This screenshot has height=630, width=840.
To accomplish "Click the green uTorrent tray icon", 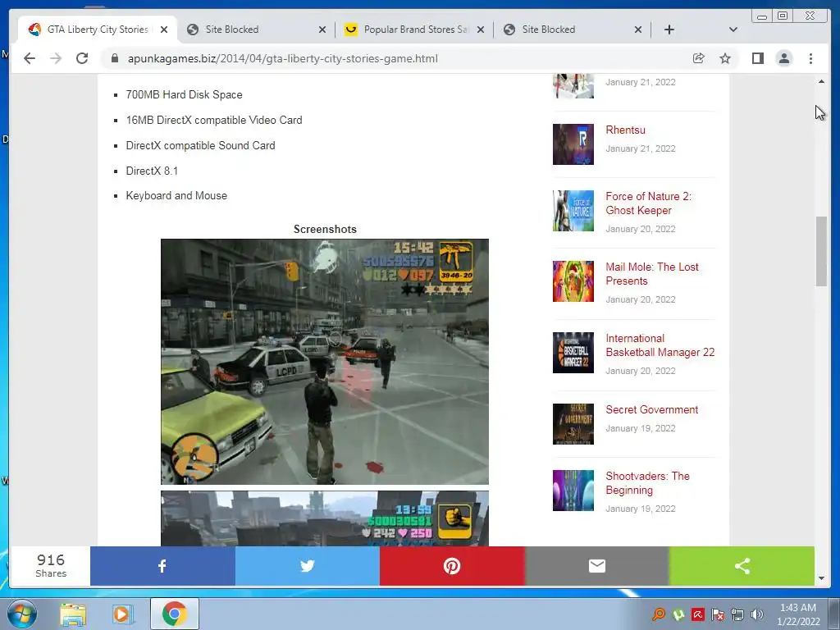I will [678, 614].
